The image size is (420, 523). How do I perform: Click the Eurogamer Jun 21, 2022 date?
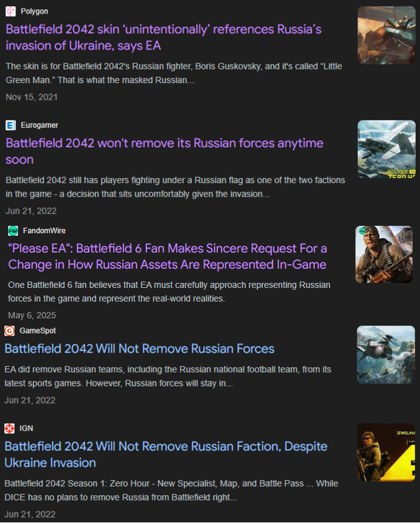point(31,211)
